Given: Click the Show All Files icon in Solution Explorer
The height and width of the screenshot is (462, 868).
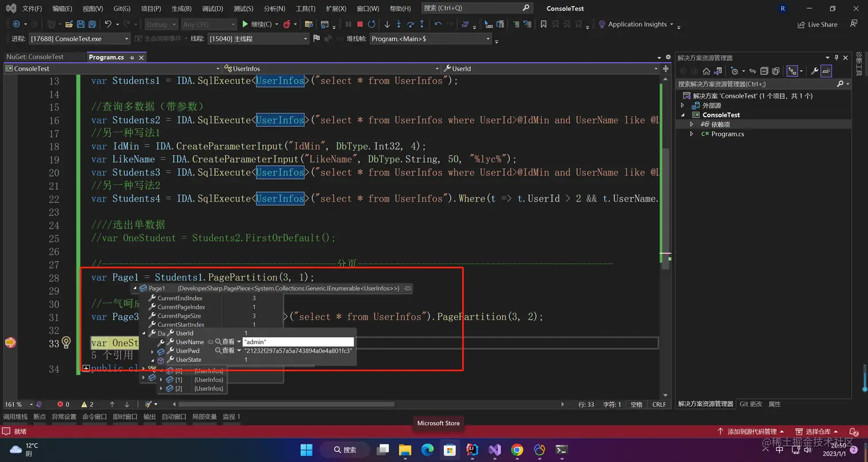Looking at the screenshot, I should (776, 71).
